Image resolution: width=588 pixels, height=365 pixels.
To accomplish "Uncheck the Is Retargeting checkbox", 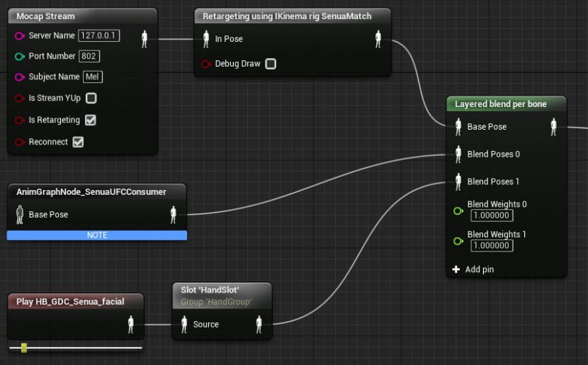I will [90, 120].
